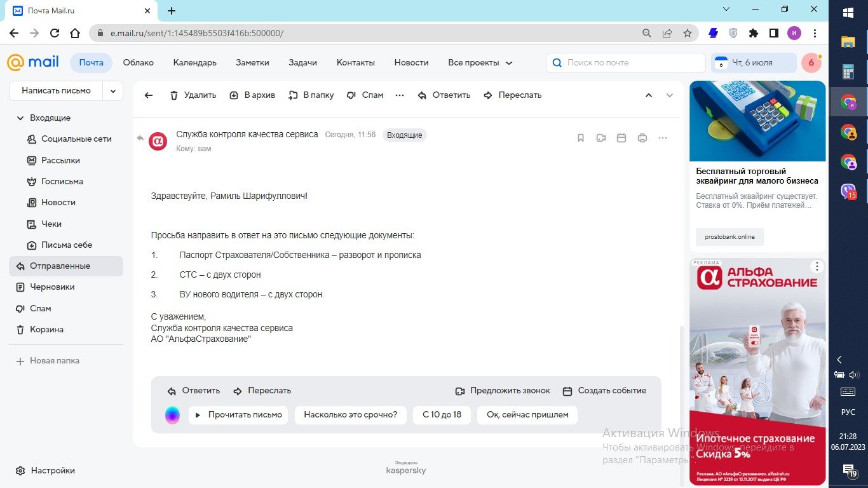
Task: Click the calendar event icon in the email header
Action: (621, 138)
